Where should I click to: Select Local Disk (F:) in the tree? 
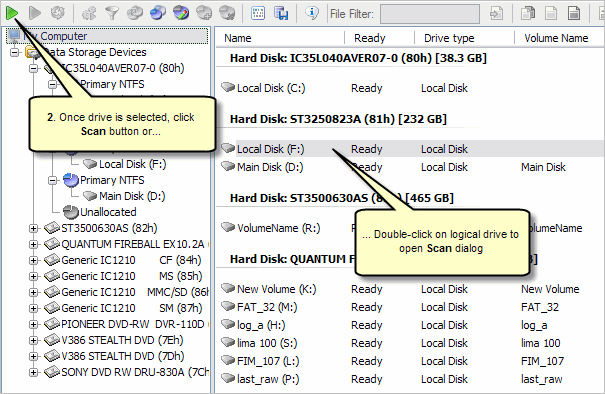point(132,164)
